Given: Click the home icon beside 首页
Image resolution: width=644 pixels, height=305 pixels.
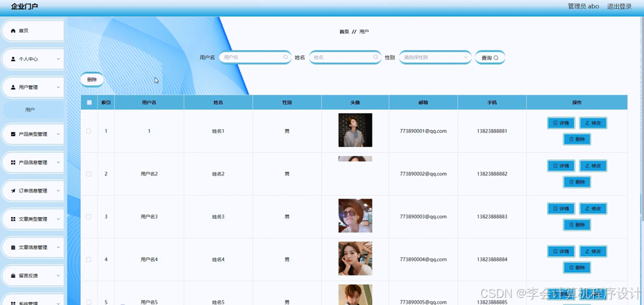Looking at the screenshot, I should 13,31.
